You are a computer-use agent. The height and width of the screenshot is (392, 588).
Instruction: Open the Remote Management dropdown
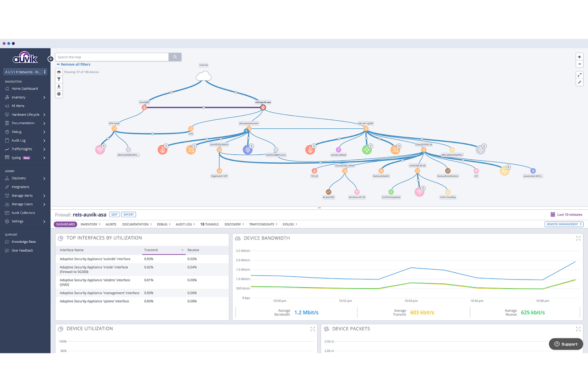click(x=564, y=224)
